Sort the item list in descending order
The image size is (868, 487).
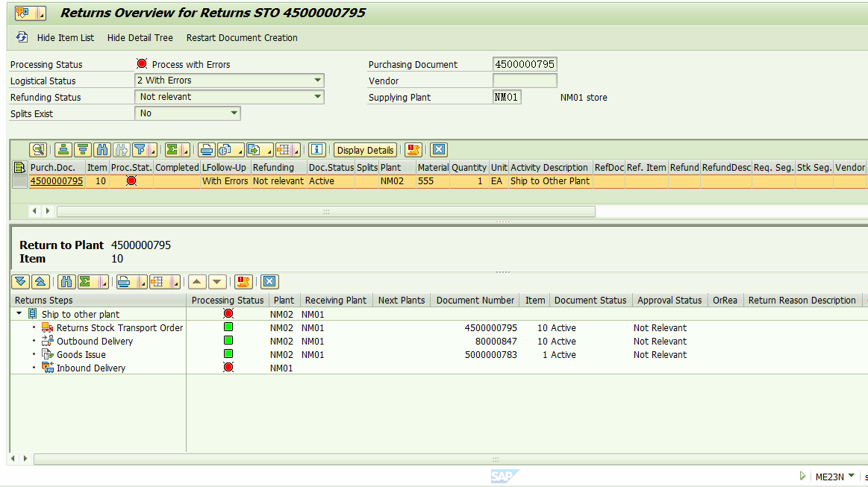pyautogui.click(x=83, y=149)
